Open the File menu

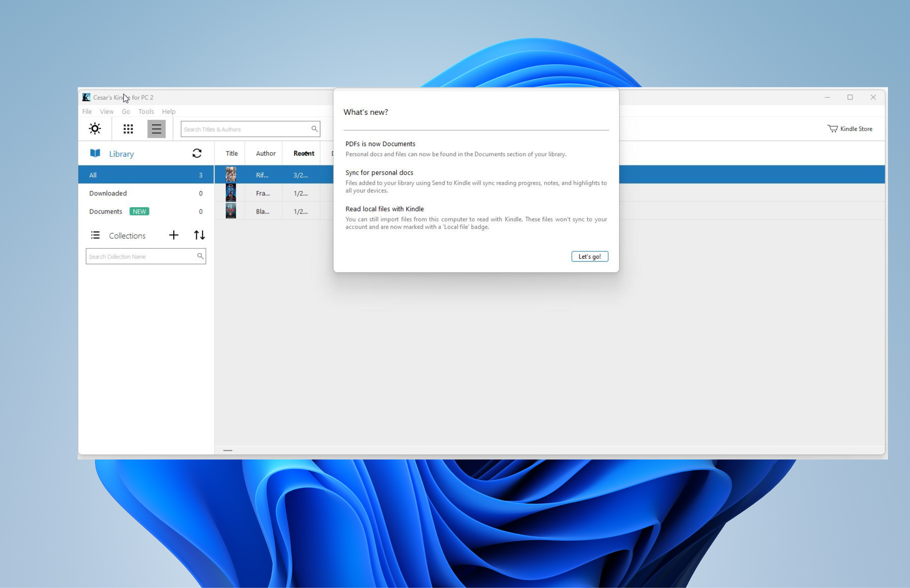(87, 111)
